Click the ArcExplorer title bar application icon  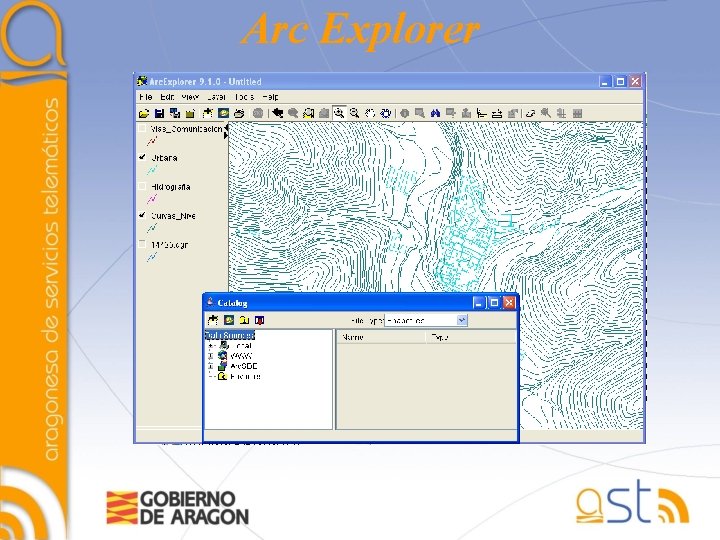[x=142, y=81]
